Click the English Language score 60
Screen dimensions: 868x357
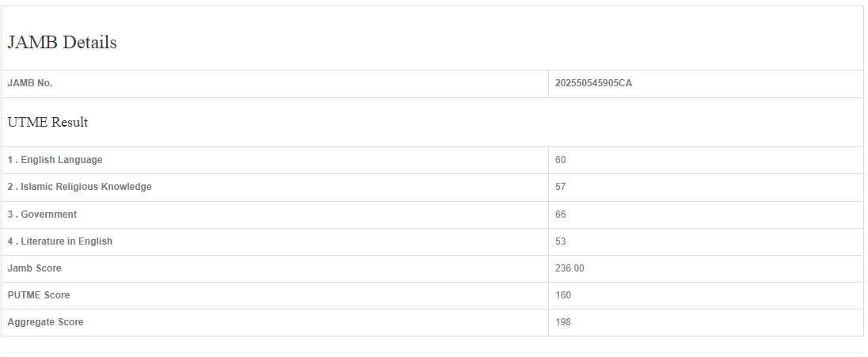click(x=561, y=160)
